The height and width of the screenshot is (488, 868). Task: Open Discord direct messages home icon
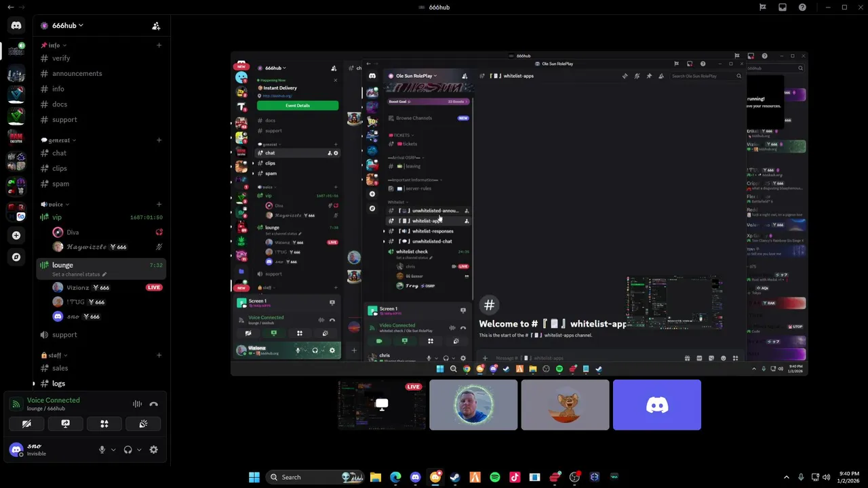16,26
